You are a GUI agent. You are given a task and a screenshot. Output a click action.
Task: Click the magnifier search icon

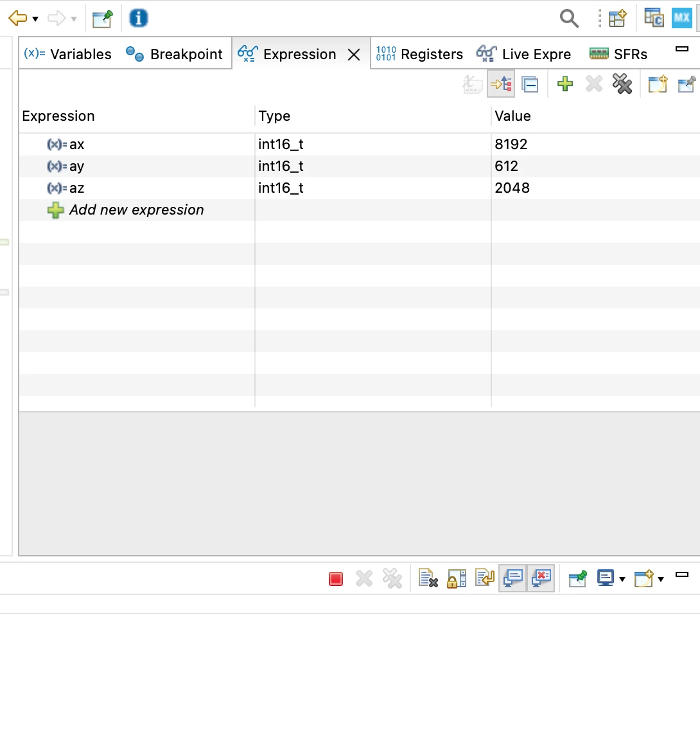click(569, 19)
